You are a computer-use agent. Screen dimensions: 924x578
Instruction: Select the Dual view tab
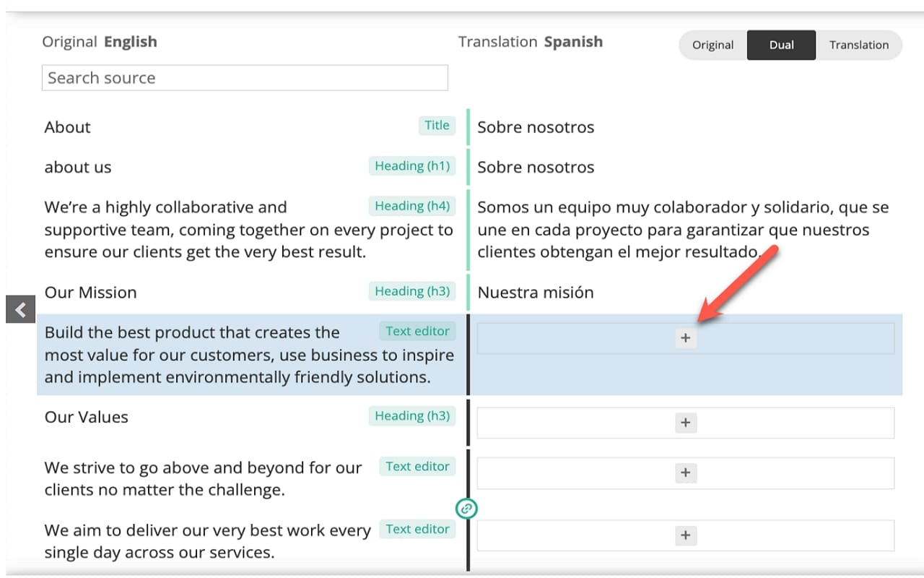[781, 45]
